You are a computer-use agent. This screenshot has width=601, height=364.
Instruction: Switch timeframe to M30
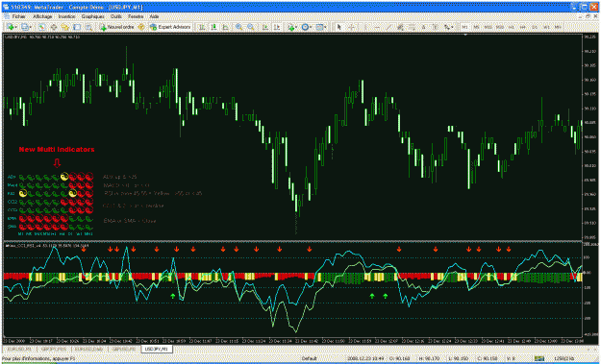[x=500, y=27]
